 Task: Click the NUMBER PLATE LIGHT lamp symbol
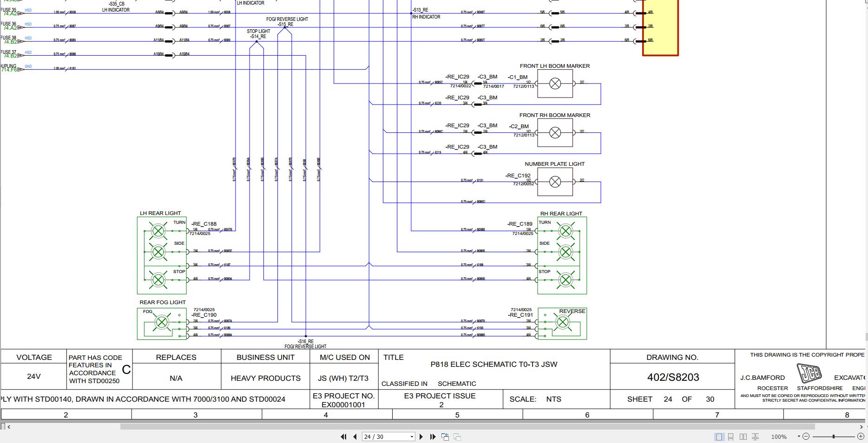[x=555, y=182]
